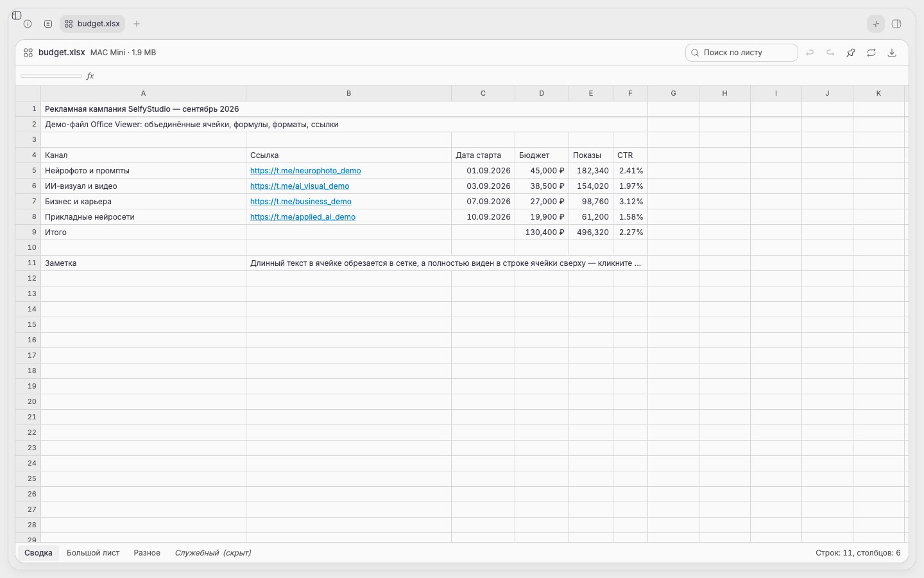Click the grid icon beside the budget.xlsx title
The width and height of the screenshot is (924, 578).
click(28, 53)
